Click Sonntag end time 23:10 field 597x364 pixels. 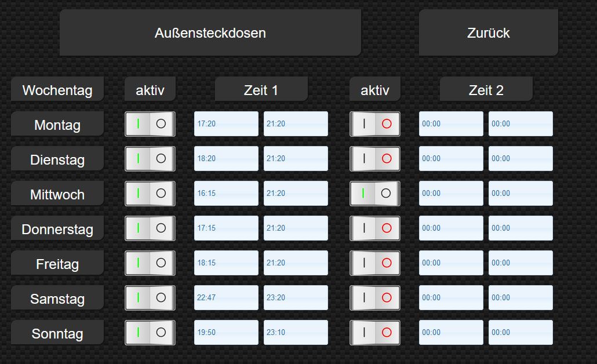(296, 333)
